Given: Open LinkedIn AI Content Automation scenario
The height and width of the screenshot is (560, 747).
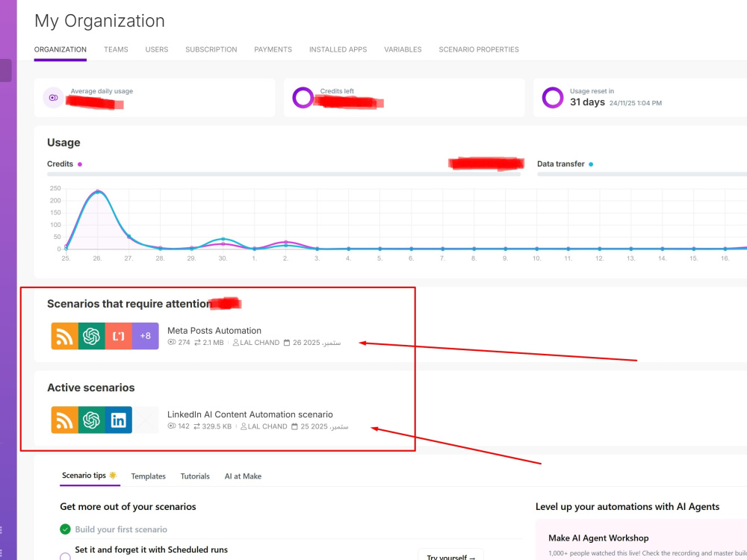Looking at the screenshot, I should 250,414.
